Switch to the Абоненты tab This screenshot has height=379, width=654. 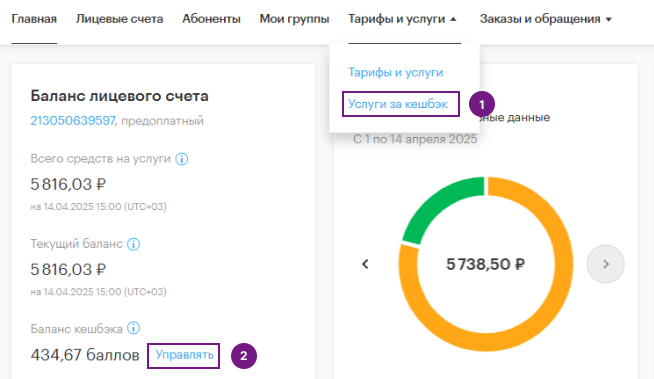211,19
